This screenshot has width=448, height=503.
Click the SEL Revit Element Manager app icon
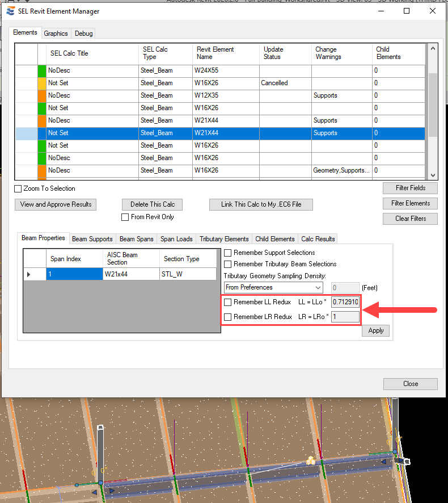(x=11, y=11)
